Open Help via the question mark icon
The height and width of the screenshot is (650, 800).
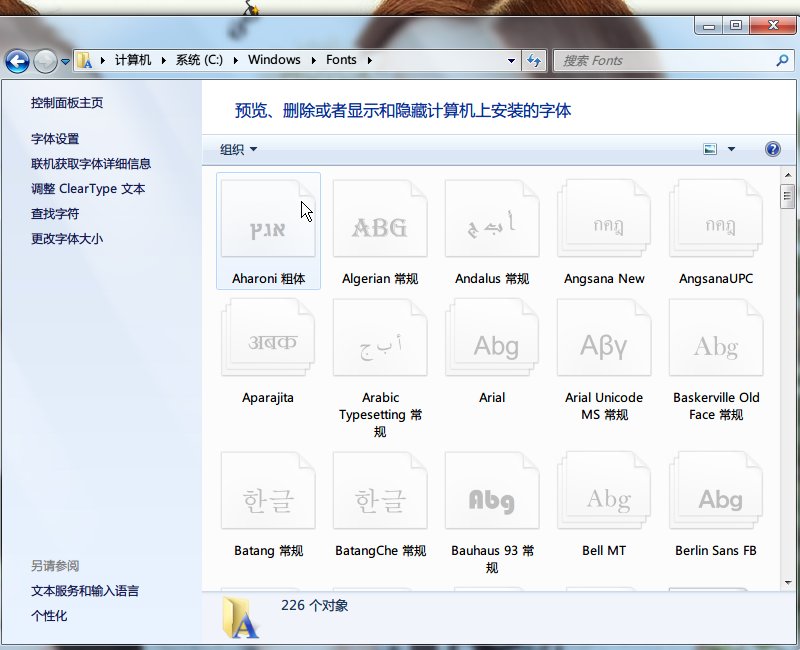click(772, 148)
